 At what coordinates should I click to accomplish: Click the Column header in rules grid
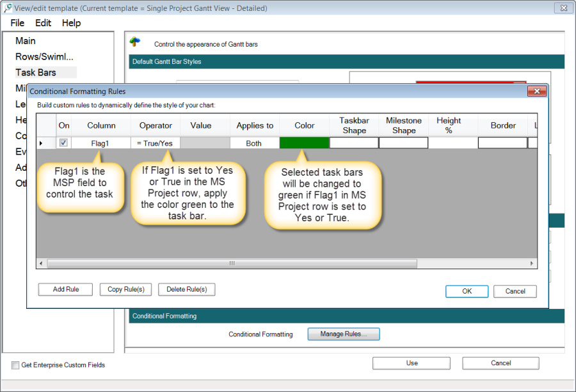(x=101, y=125)
